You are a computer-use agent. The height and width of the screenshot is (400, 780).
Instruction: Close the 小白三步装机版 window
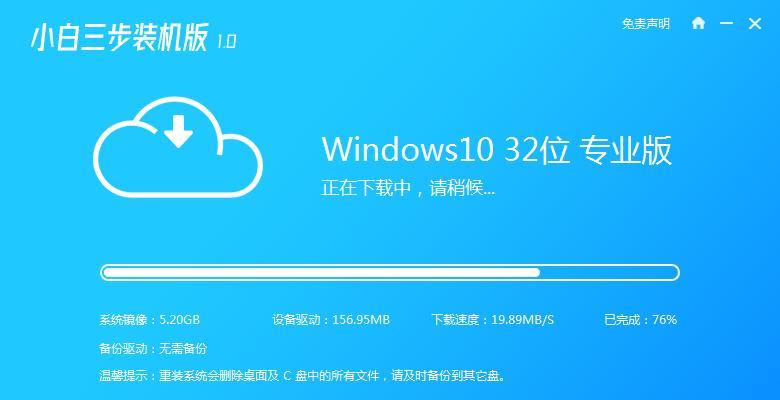tap(755, 23)
